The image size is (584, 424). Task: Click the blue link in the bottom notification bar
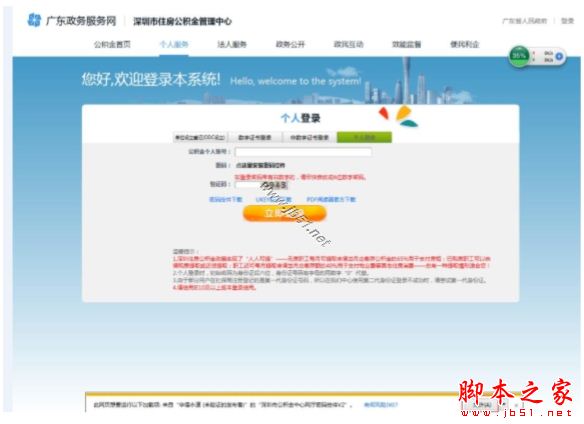(381, 405)
